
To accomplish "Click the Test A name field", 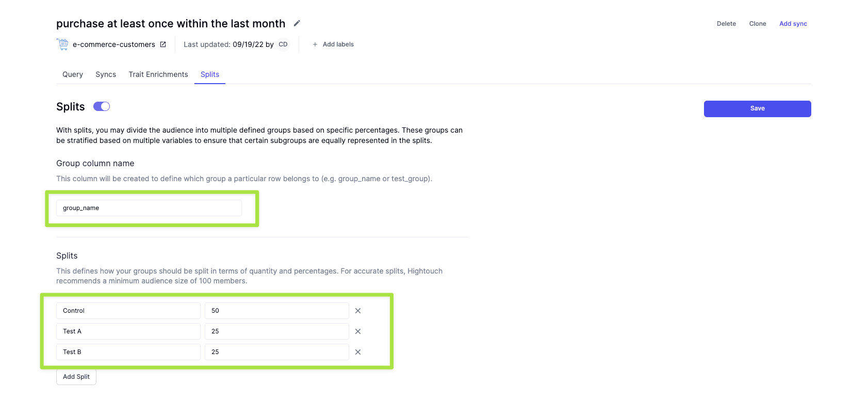I will (128, 331).
